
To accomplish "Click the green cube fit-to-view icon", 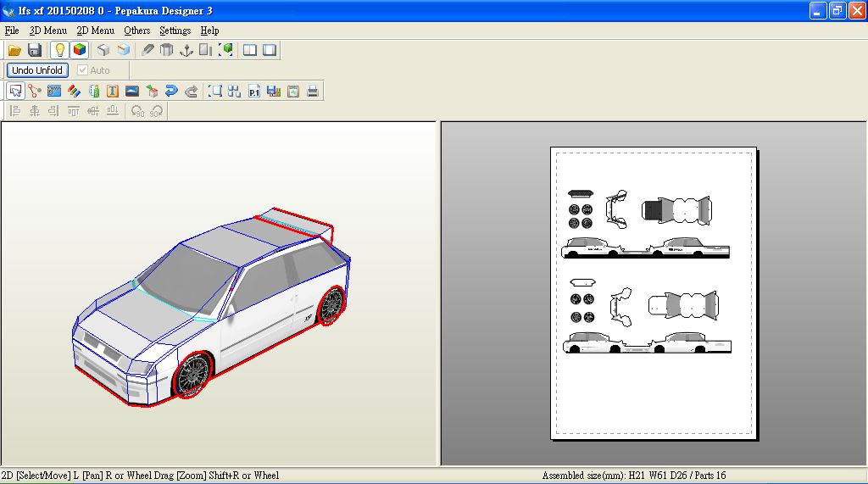I will click(225, 50).
